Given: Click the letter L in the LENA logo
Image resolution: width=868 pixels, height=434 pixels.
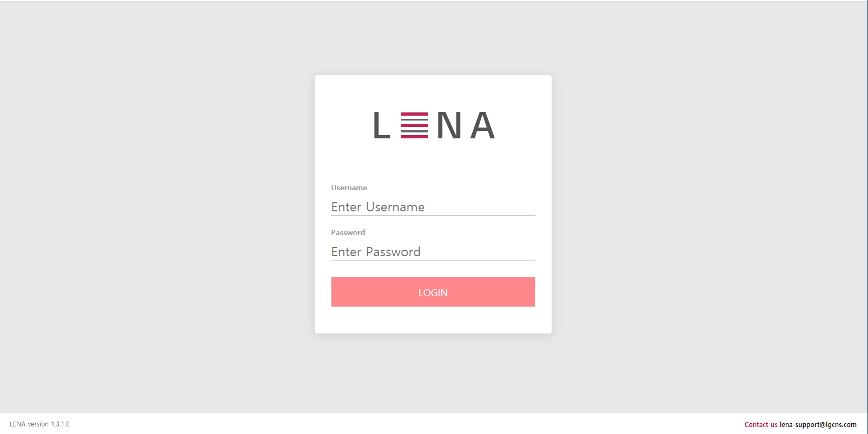Looking at the screenshot, I should (x=381, y=125).
